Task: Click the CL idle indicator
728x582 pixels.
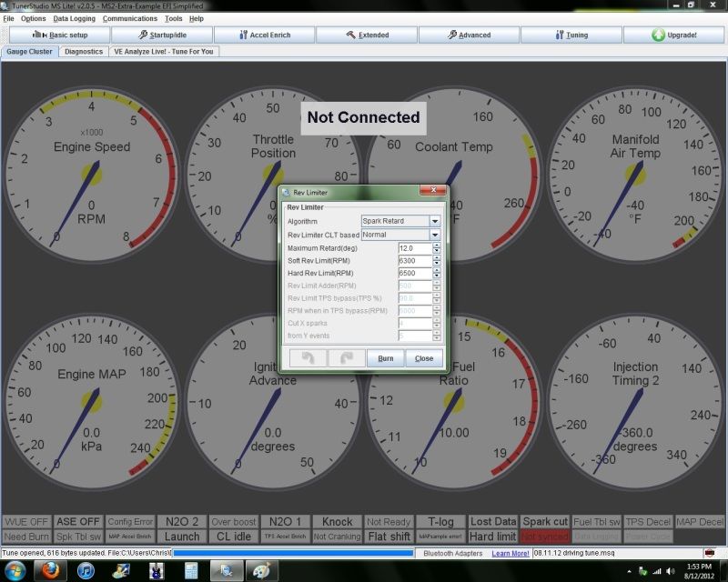Action: tap(234, 537)
